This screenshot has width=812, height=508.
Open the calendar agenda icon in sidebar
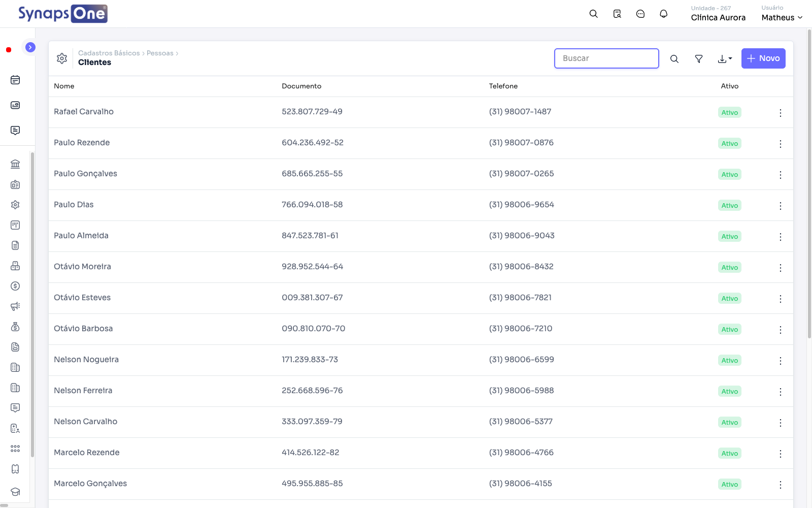coord(15,80)
